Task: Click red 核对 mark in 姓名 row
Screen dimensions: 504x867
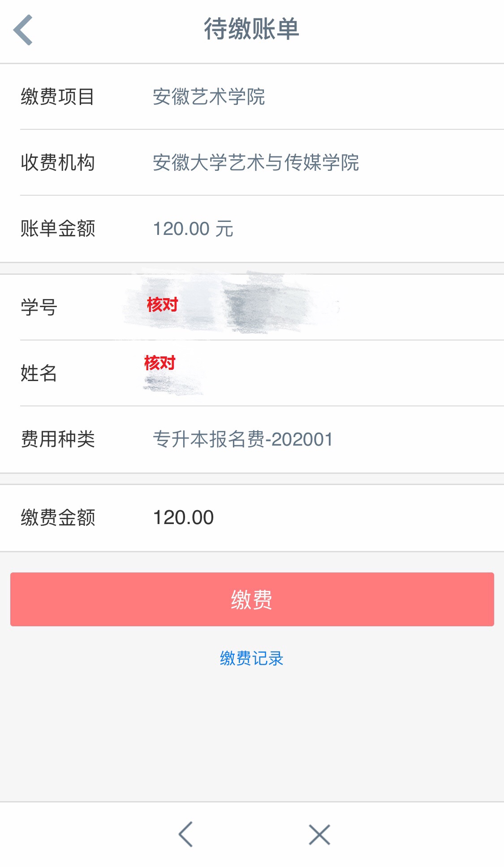Action: click(159, 363)
